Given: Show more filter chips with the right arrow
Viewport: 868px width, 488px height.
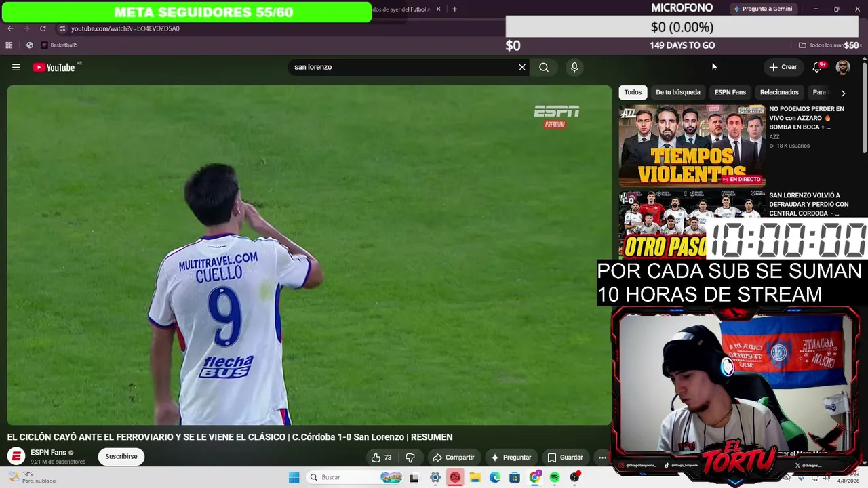Looking at the screenshot, I should tap(843, 93).
